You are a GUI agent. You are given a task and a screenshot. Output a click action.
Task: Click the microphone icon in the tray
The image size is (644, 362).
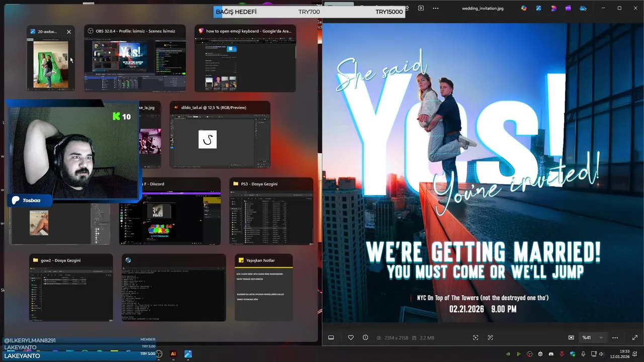[x=583, y=354]
